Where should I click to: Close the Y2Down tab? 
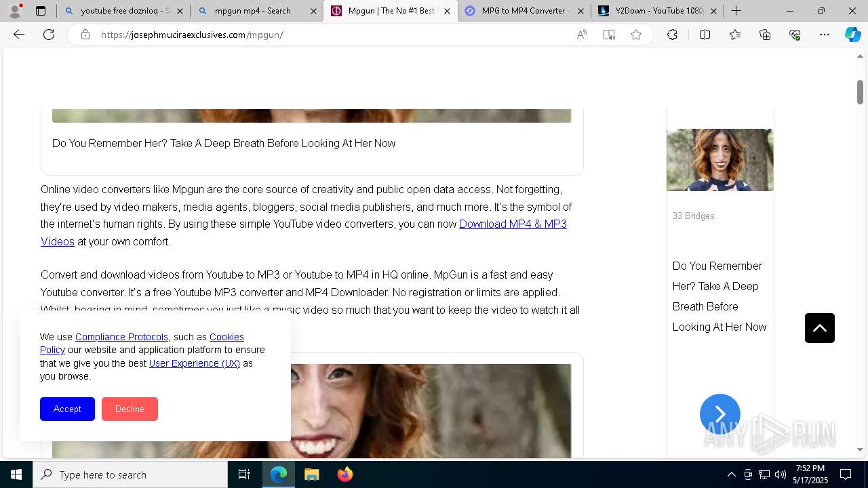713,11
